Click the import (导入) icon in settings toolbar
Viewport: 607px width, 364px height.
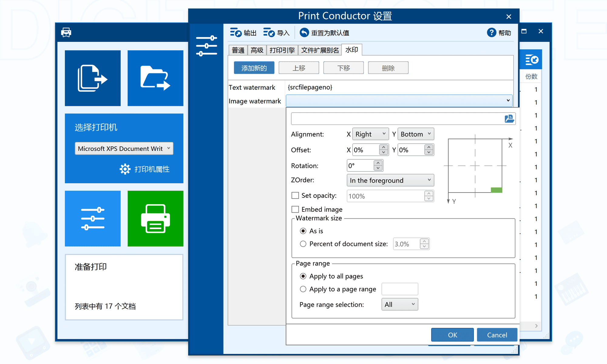(x=269, y=32)
